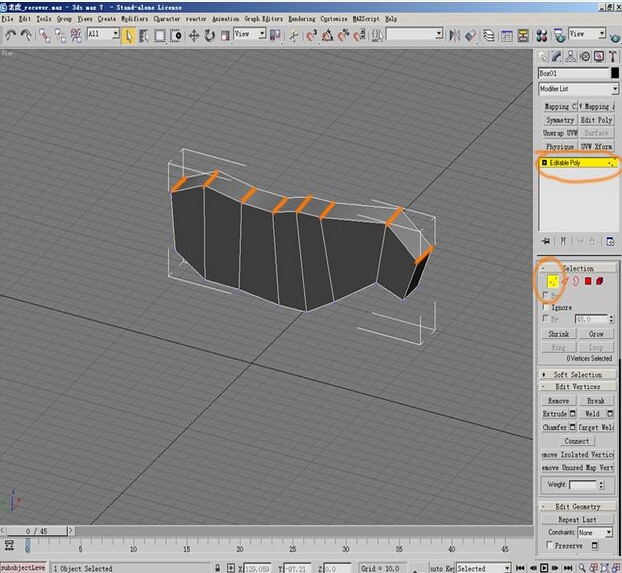Click the Grow selection button
The height and width of the screenshot is (573, 622).
596,334
